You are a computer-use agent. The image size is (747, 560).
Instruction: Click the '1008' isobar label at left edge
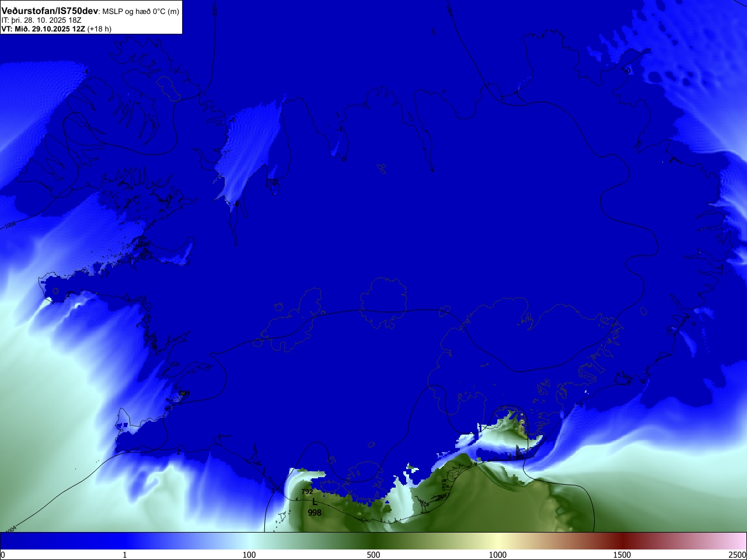(x=10, y=225)
